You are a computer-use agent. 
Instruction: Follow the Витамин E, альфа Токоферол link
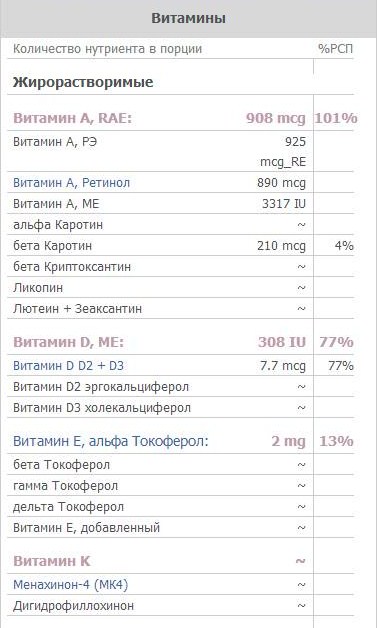[111, 441]
